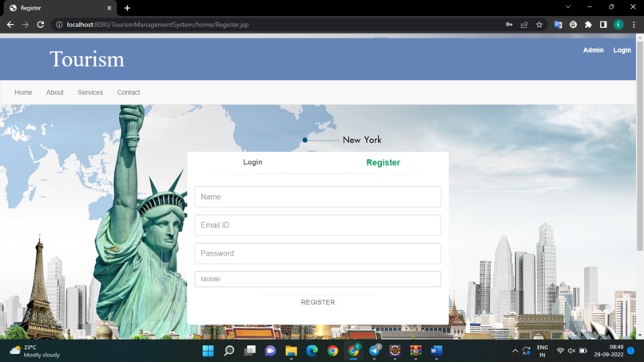Click the Password input field
The width and height of the screenshot is (644, 362).
(318, 253)
